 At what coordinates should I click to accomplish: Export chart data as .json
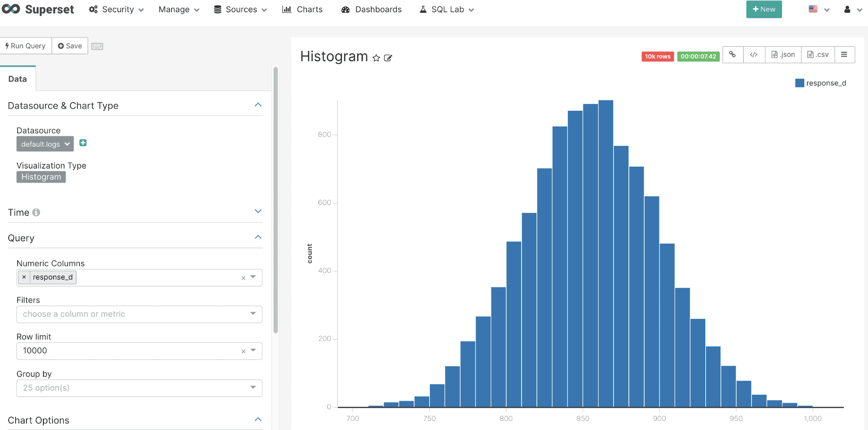click(x=783, y=55)
